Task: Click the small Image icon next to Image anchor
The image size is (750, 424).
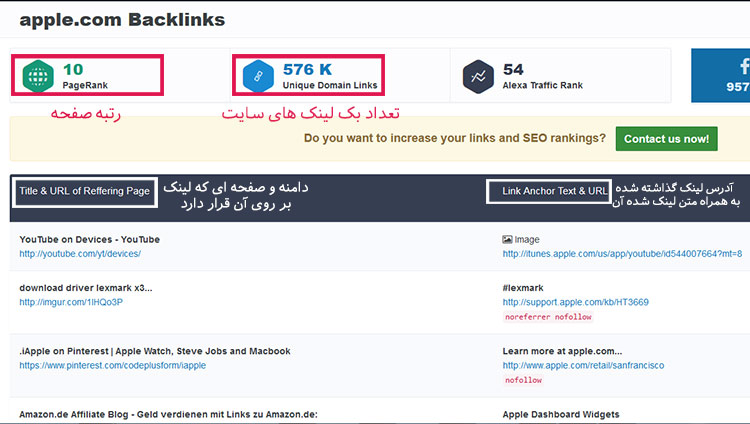Action: pyautogui.click(x=507, y=239)
